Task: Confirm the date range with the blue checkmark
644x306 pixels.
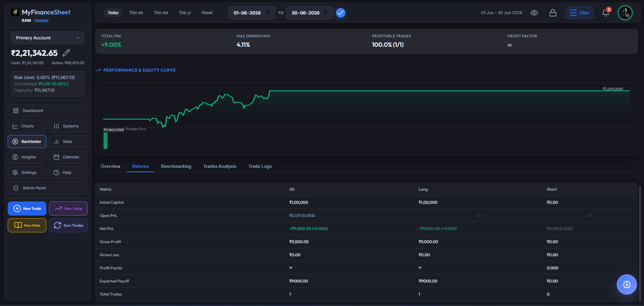Action: tap(341, 13)
